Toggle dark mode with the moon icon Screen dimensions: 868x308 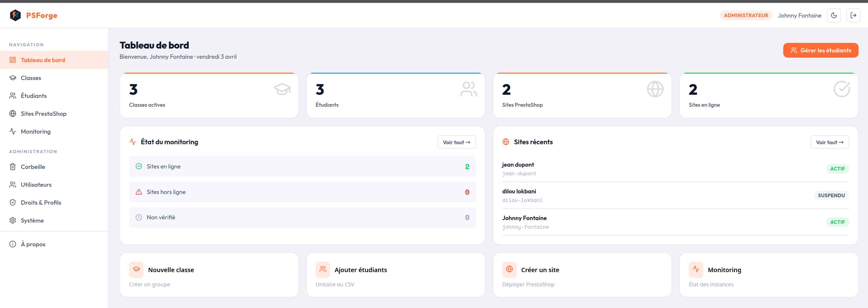click(x=834, y=15)
